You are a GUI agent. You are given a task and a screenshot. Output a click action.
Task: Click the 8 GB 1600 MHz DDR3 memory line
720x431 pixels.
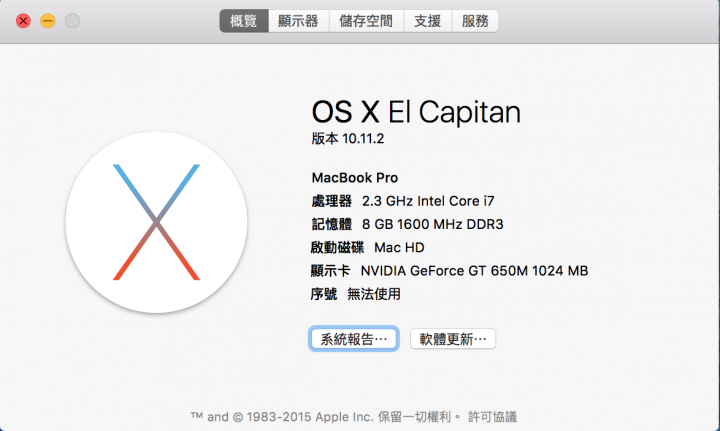point(407,224)
